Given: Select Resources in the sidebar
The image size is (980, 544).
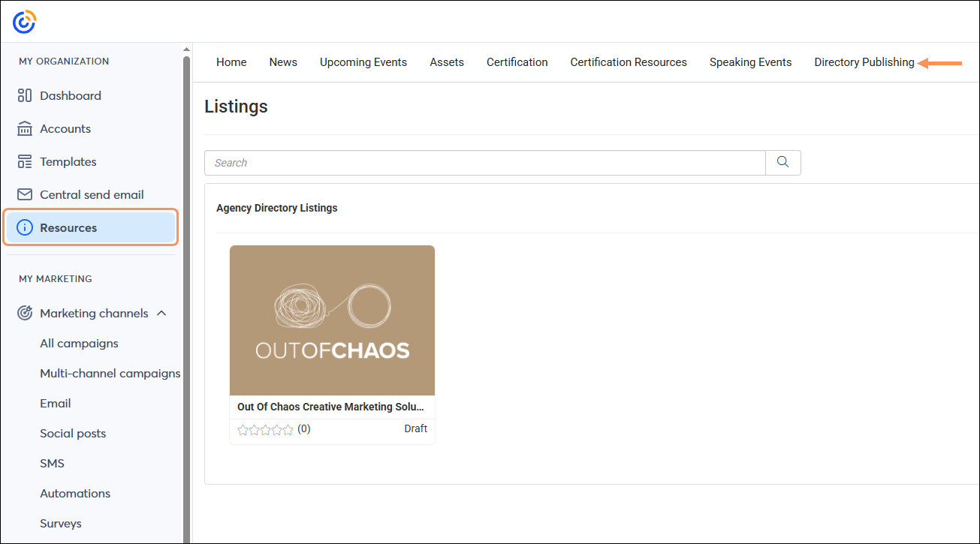Looking at the screenshot, I should pos(91,227).
